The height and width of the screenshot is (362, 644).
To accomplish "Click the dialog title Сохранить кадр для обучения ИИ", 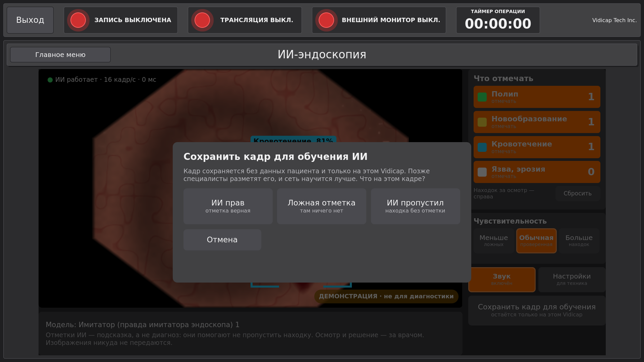I will click(x=276, y=157).
